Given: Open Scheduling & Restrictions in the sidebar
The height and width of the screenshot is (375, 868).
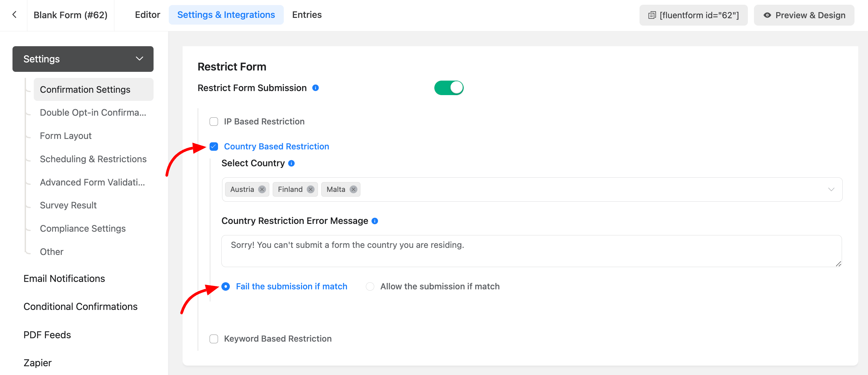Looking at the screenshot, I should (93, 159).
